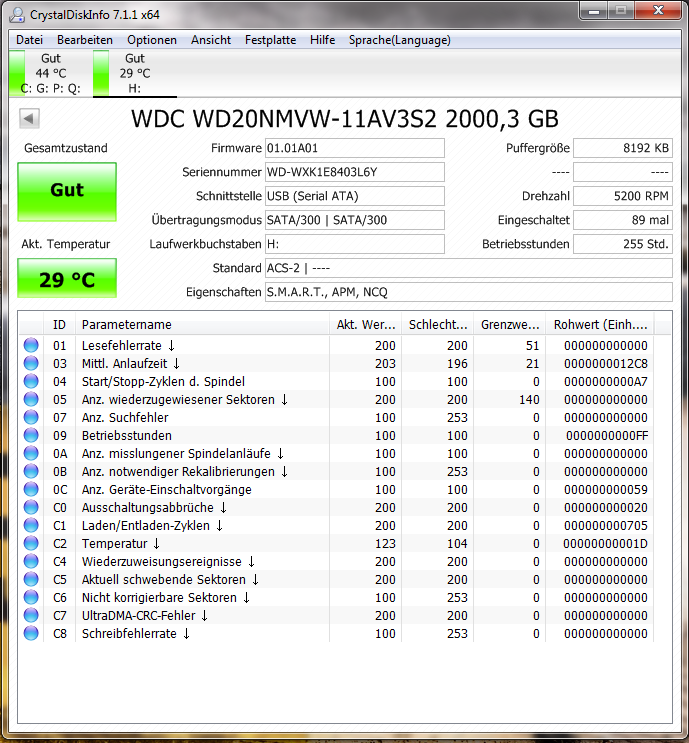This screenshot has height=743, width=689.
Task: Click the Übertragungsmodus field SATA/300
Action: 354,220
